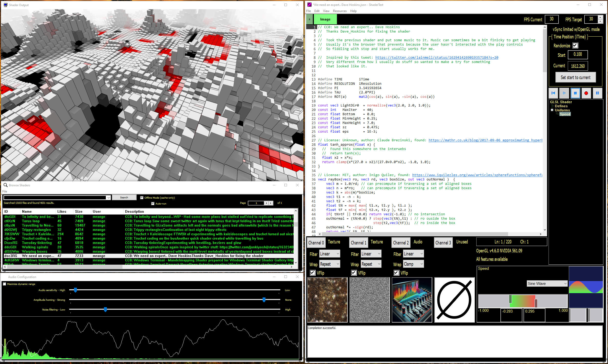Click the empty Channel 3 placeholder image
608x364 pixels.
point(454,300)
